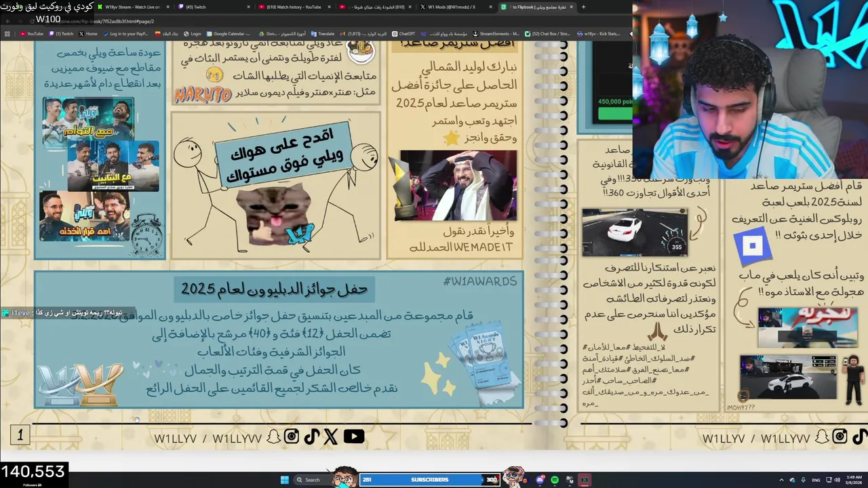This screenshot has height=488, width=868.
Task: Click the 261 SUBSCRIBERS goal bar
Action: 429,480
